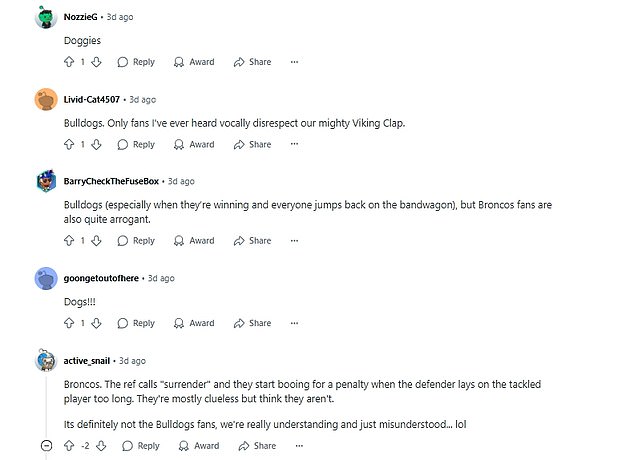Upvote NozzieG's "Doggies" comment
Screen dimensions: 634x460
[x=69, y=62]
